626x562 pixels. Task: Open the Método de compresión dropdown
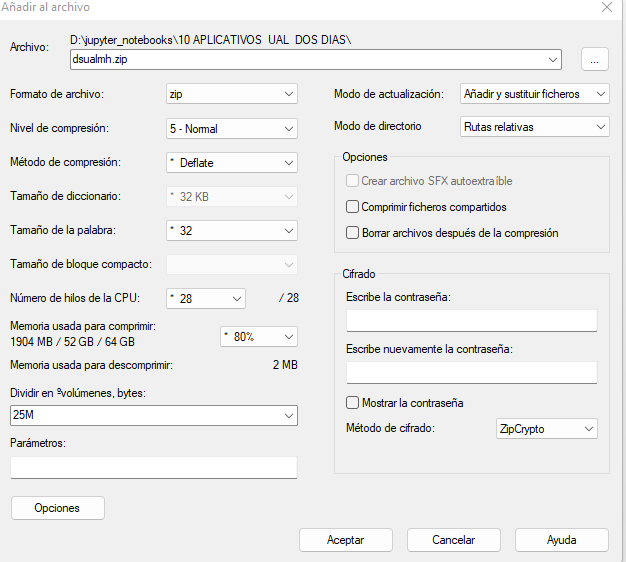coord(231,163)
